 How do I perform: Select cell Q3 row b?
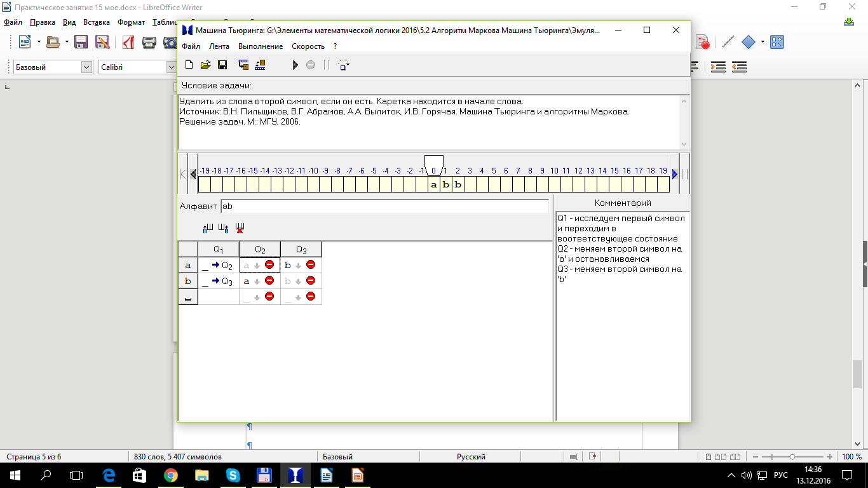coord(301,281)
